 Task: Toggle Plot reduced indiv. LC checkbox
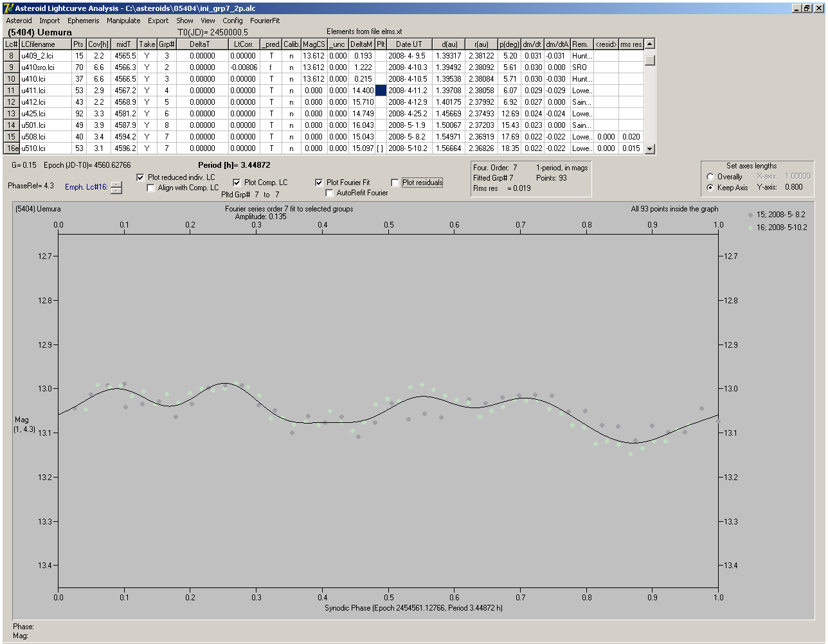(141, 177)
